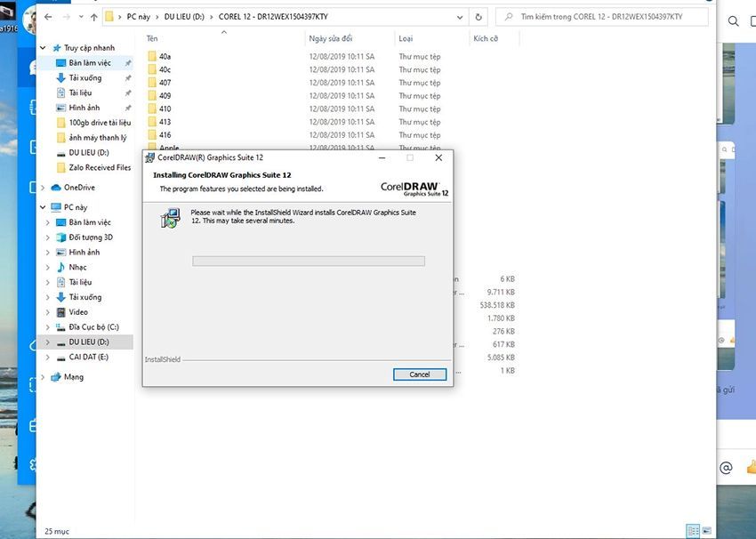Screen dimensions: 756x539
Task: Close the CorelDRAW installer dialog
Action: coord(438,157)
